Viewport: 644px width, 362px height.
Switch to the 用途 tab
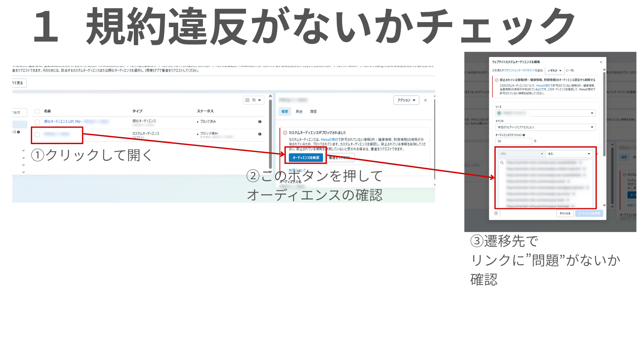[x=299, y=112]
